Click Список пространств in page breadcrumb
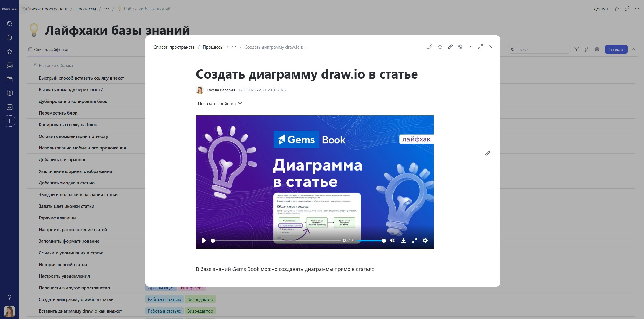This screenshot has height=319, width=644. click(x=47, y=9)
